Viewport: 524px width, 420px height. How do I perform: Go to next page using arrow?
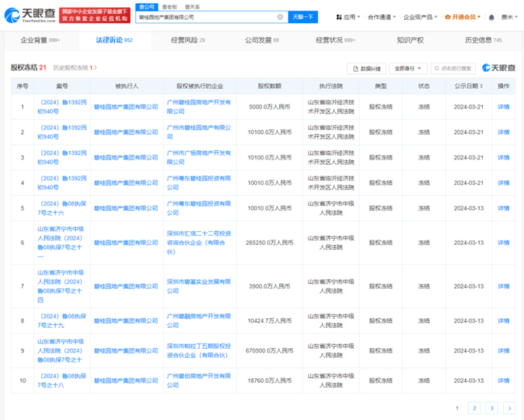(x=510, y=408)
